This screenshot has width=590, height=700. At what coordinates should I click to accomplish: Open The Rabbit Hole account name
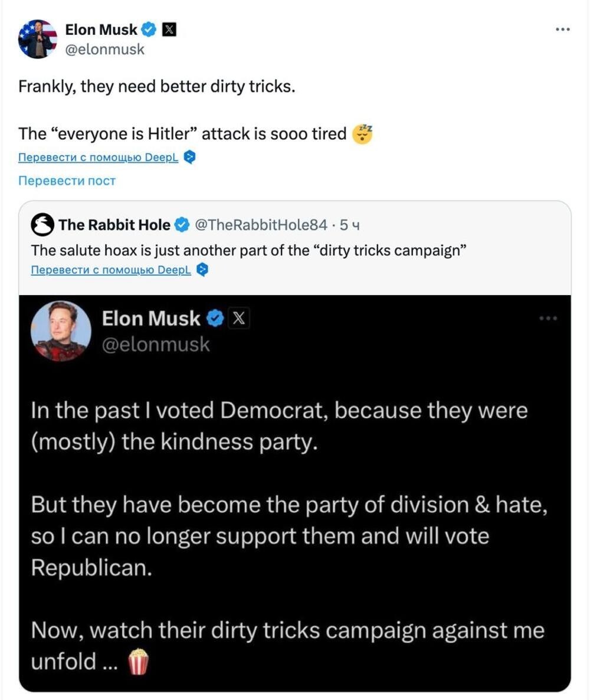point(114,224)
